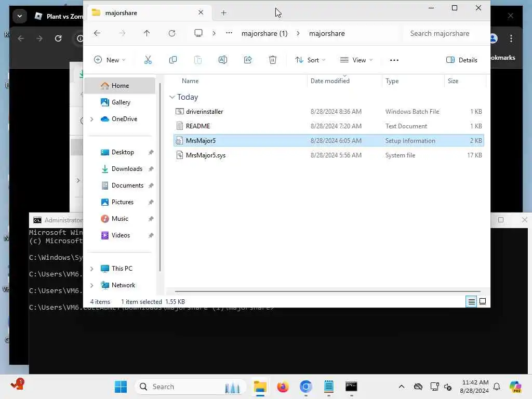
Task: Click the address bar ellipsis for hidden path
Action: point(229,33)
